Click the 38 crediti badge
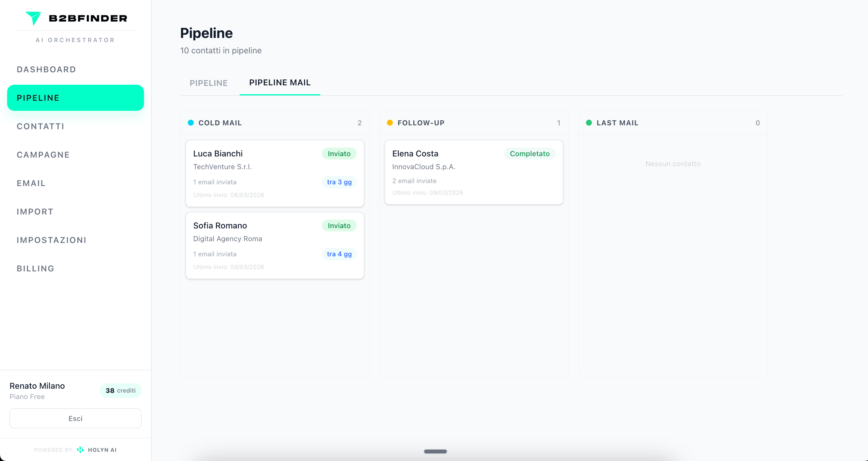 pos(120,390)
